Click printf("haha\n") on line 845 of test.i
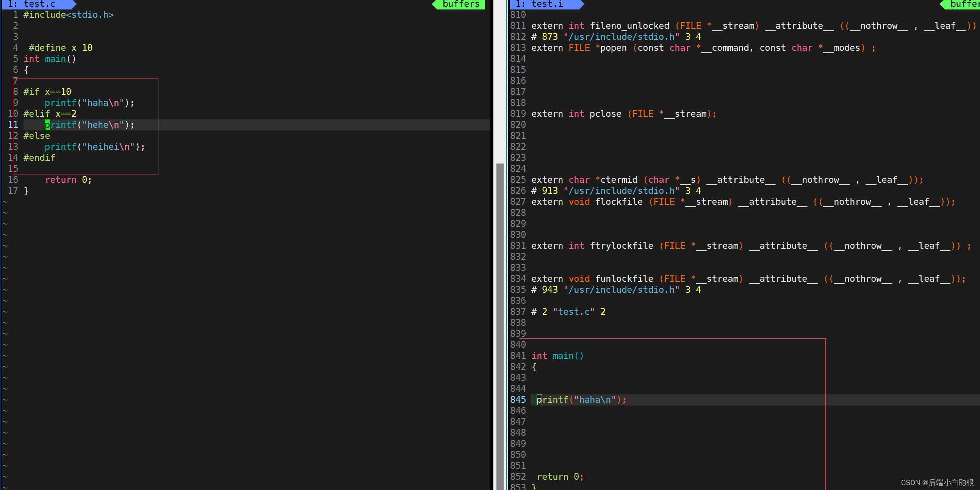This screenshot has height=490, width=980. click(581, 400)
